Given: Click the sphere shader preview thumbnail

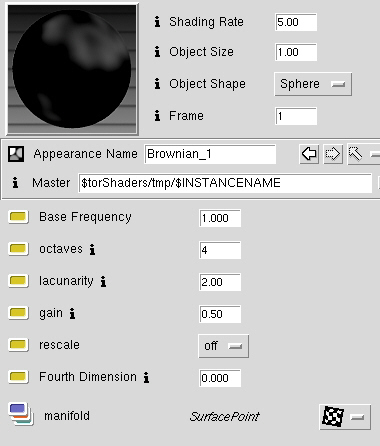Looking at the screenshot, I should pyautogui.click(x=72, y=69).
